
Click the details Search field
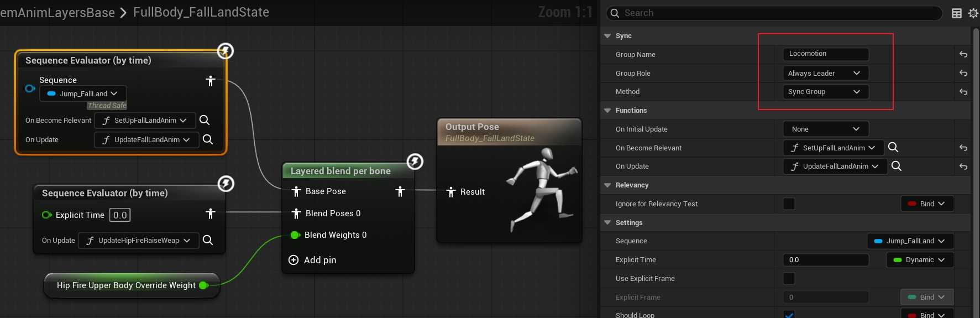pyautogui.click(x=774, y=13)
